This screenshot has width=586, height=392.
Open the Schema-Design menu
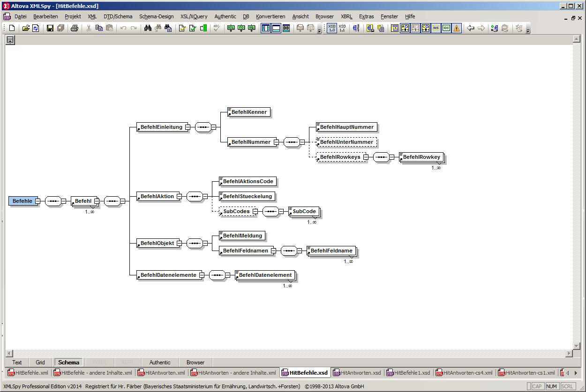pos(156,16)
